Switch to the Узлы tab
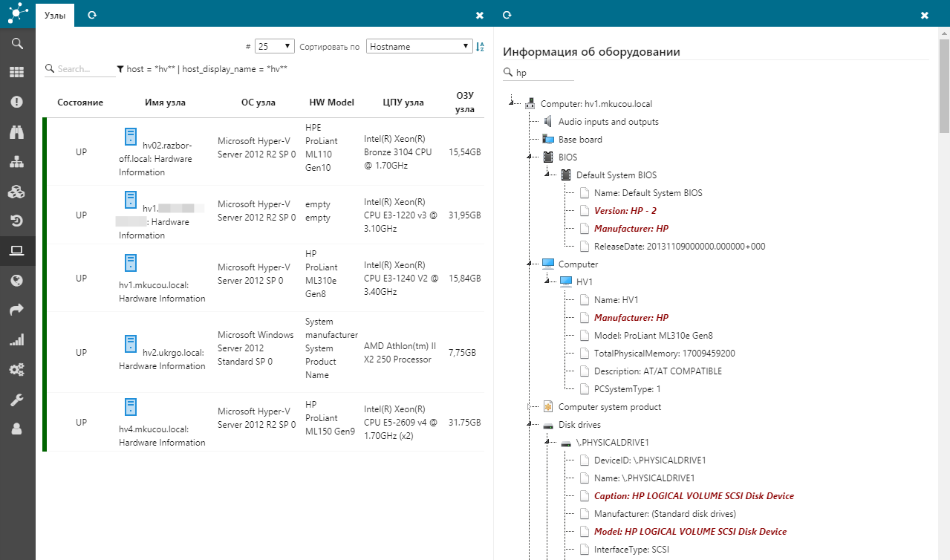This screenshot has height=560, width=950. (54, 15)
